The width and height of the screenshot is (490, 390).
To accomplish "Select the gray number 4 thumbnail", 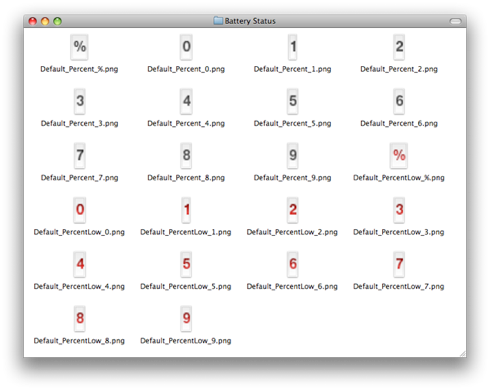I will click(186, 101).
